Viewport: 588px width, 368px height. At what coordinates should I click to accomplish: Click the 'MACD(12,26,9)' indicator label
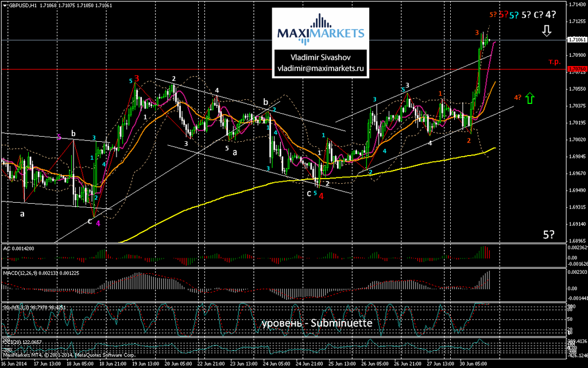pyautogui.click(x=41, y=273)
